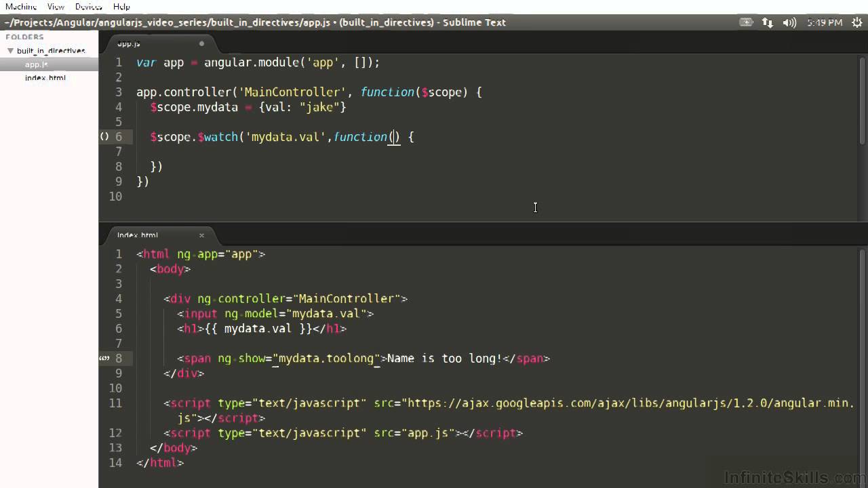Click the googleapis angular script URL
Viewport: 868px width, 488px height.
point(628,403)
